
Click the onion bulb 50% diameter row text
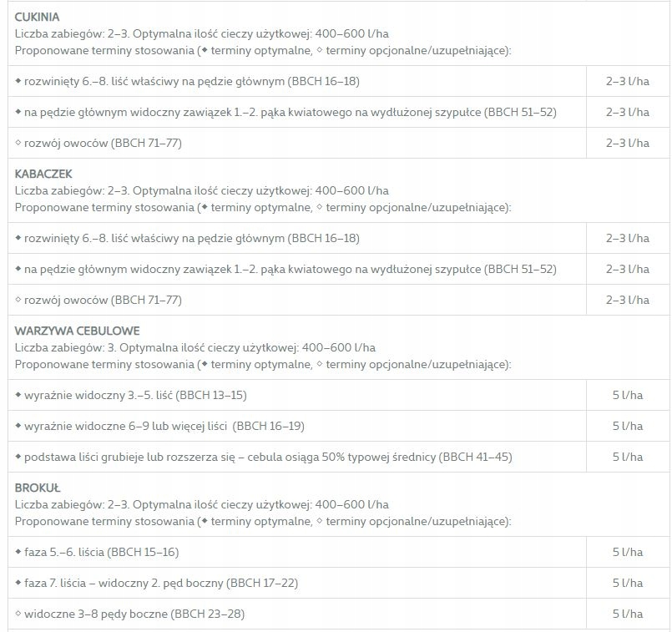[x=267, y=458]
